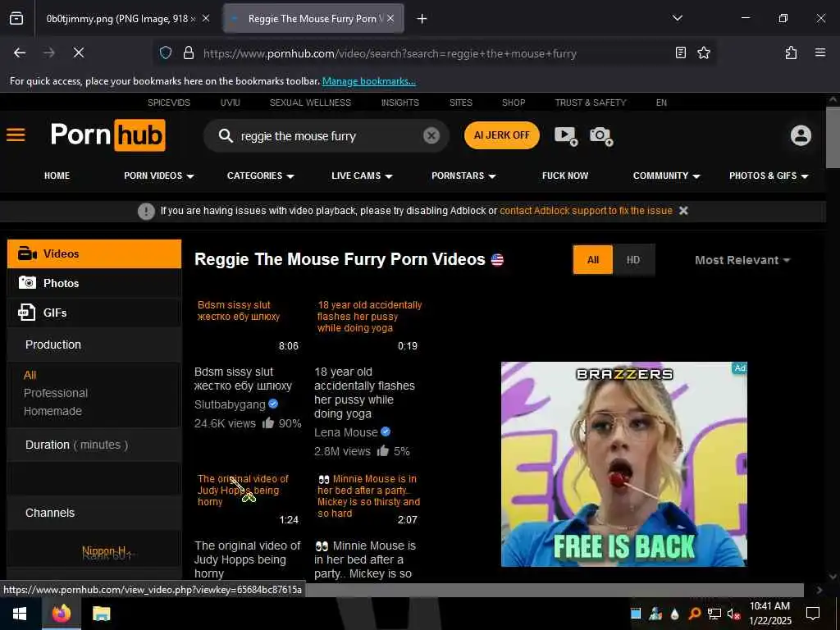
Task: Upload a photo via camera icon
Action: (601, 135)
